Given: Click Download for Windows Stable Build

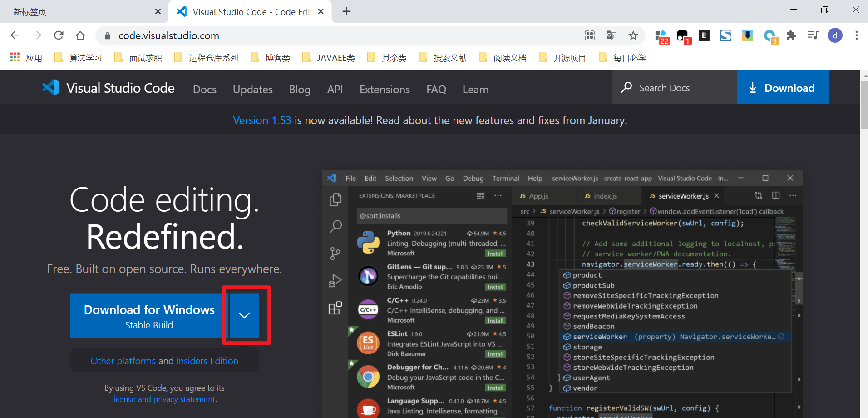Looking at the screenshot, I should 149,315.
